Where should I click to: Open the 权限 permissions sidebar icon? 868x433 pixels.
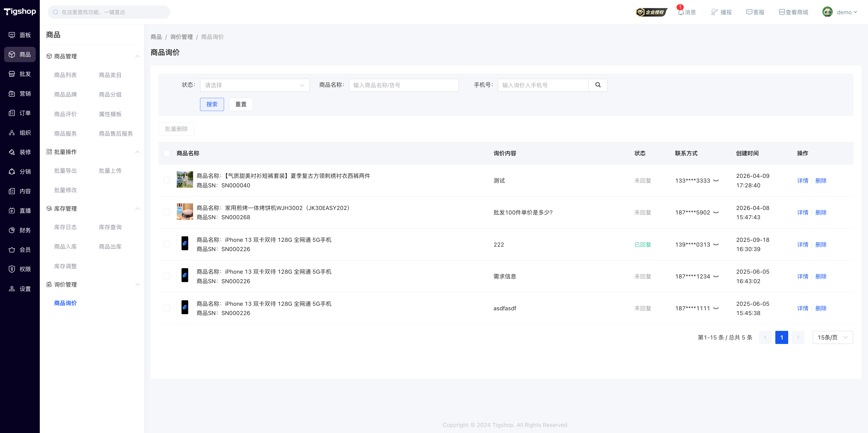click(12, 269)
